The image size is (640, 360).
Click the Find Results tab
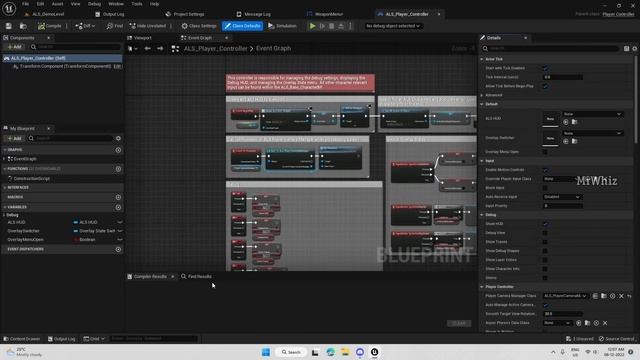click(196, 277)
